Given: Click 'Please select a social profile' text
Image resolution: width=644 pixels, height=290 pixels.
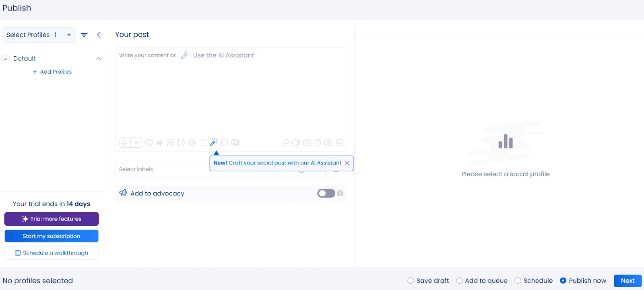Looking at the screenshot, I should tap(506, 174).
